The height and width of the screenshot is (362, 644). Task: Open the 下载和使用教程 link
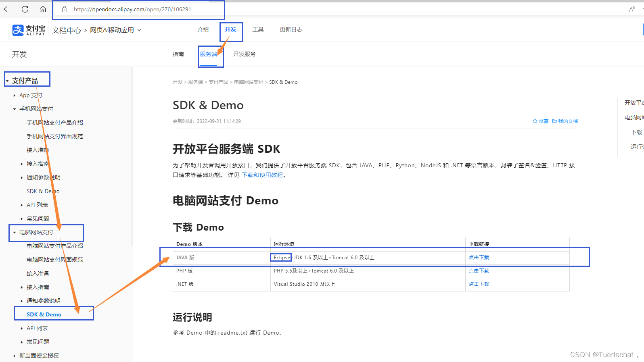pos(262,175)
